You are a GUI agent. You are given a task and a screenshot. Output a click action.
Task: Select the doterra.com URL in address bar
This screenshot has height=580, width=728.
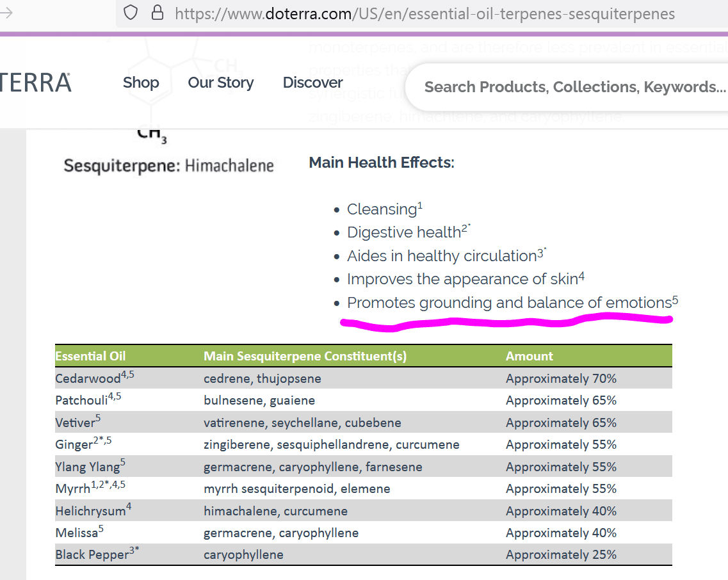pos(425,13)
